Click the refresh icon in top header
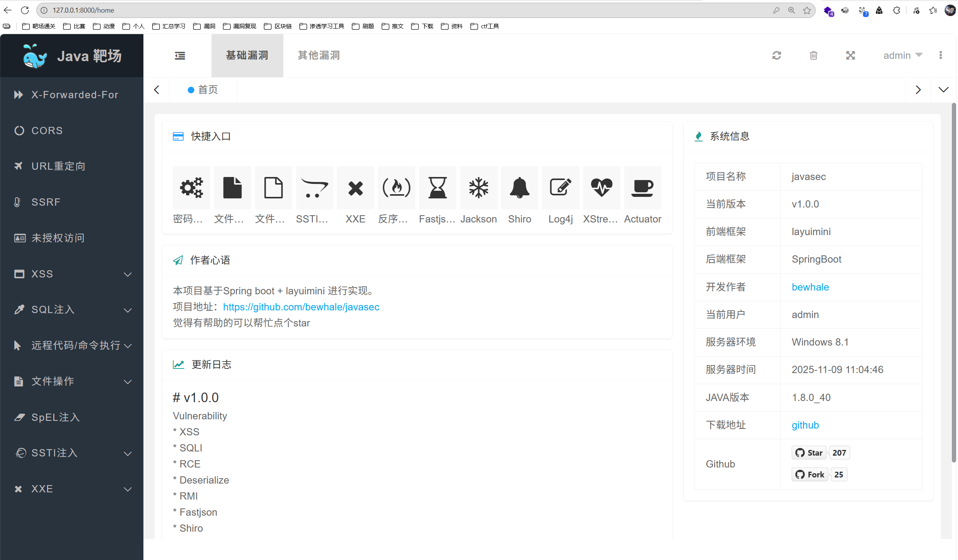958x560 pixels. tap(776, 55)
